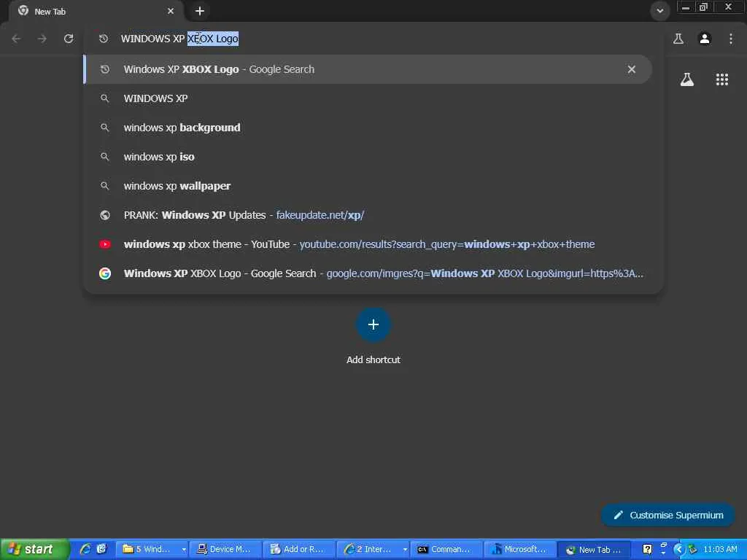
Task: Open the tab search chevron dropdown
Action: 659,11
